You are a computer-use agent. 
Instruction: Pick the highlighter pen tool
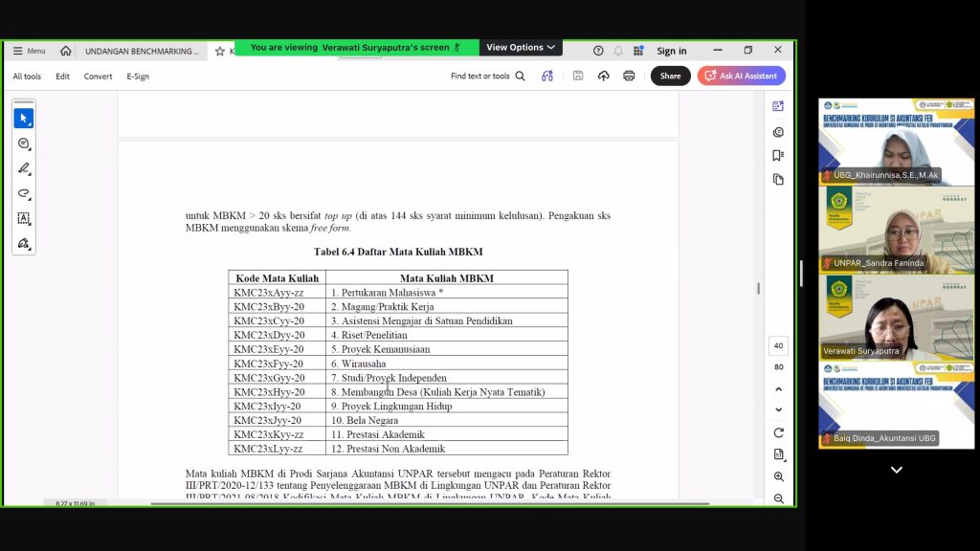[x=24, y=168]
